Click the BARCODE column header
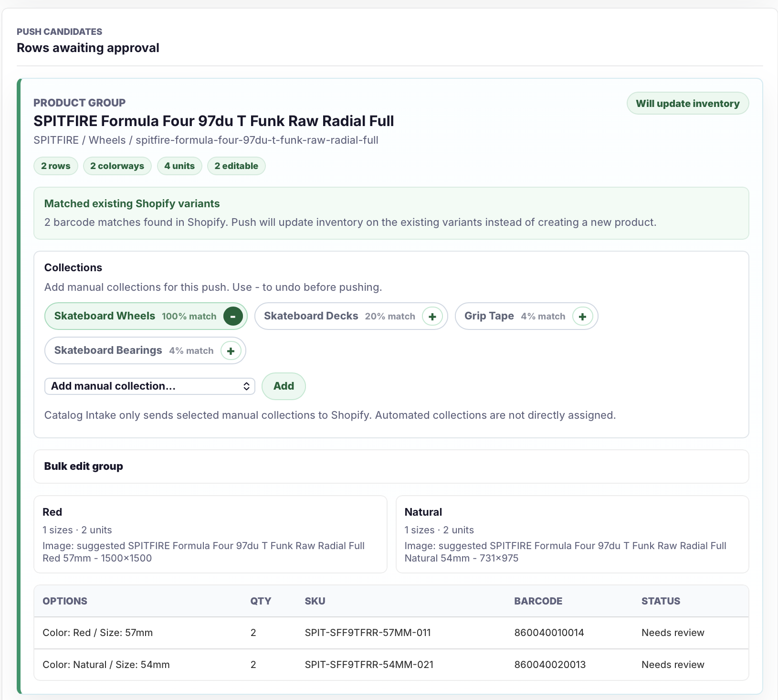 coord(538,601)
